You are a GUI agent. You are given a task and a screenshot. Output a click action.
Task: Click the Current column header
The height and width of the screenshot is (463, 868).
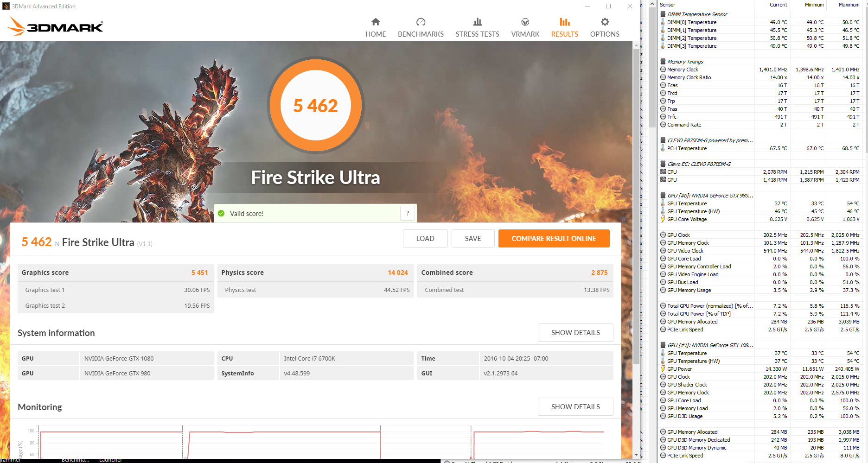[778, 5]
